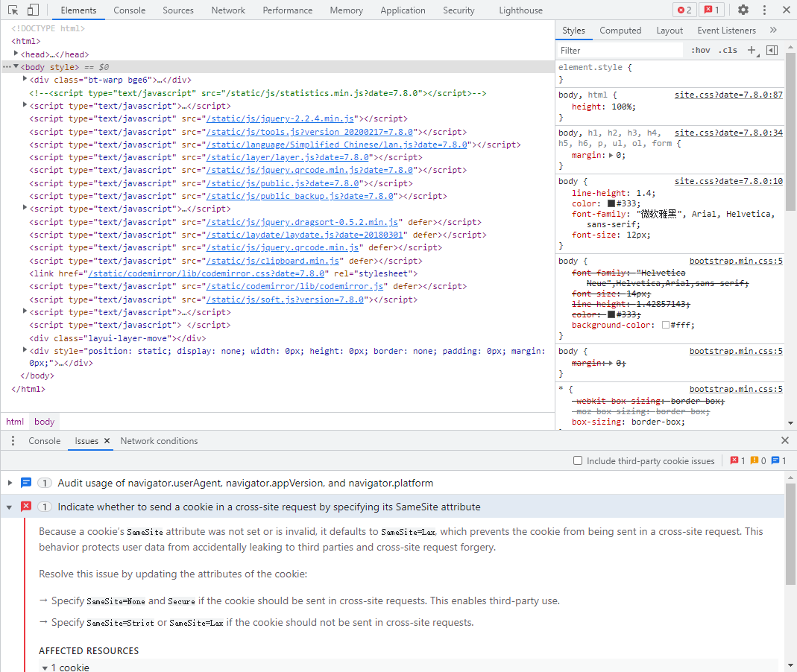Screen dimensions: 797x672
Task: Open the Network tab
Action: point(228,10)
